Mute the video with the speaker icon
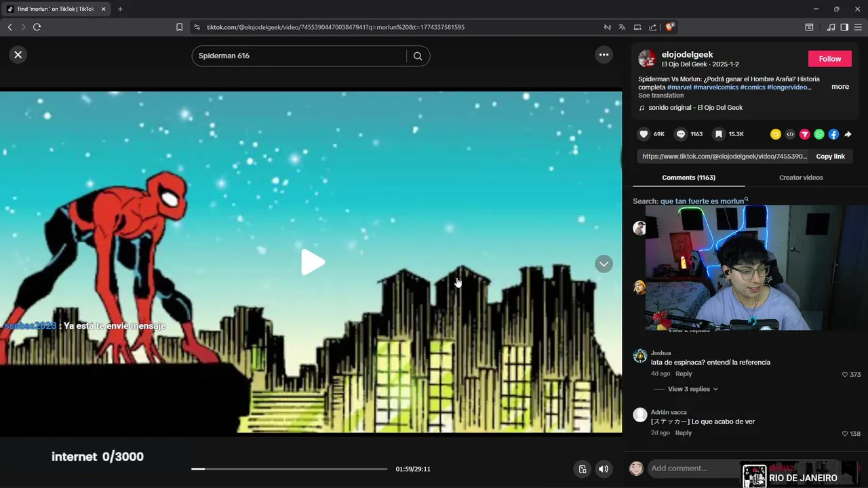Image resolution: width=868 pixels, height=488 pixels. (604, 469)
